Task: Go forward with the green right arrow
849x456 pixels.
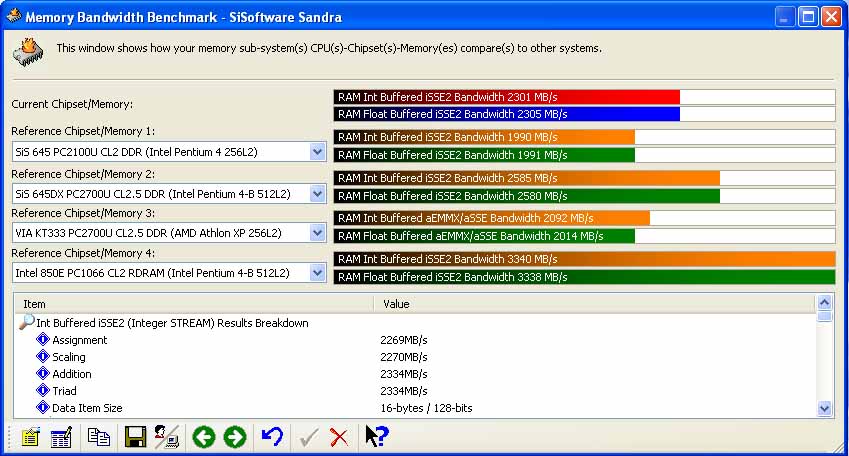Action: tap(235, 437)
